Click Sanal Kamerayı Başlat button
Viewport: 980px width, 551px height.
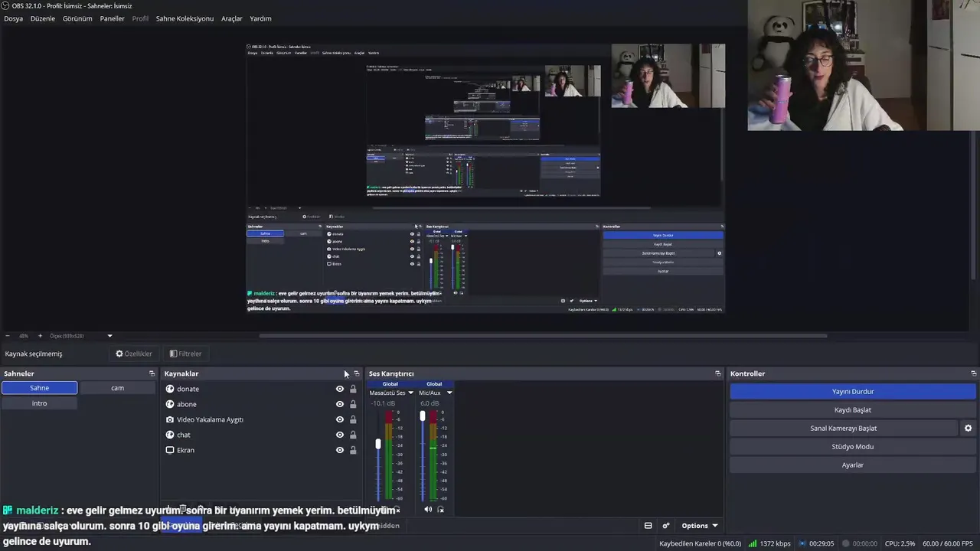(844, 428)
